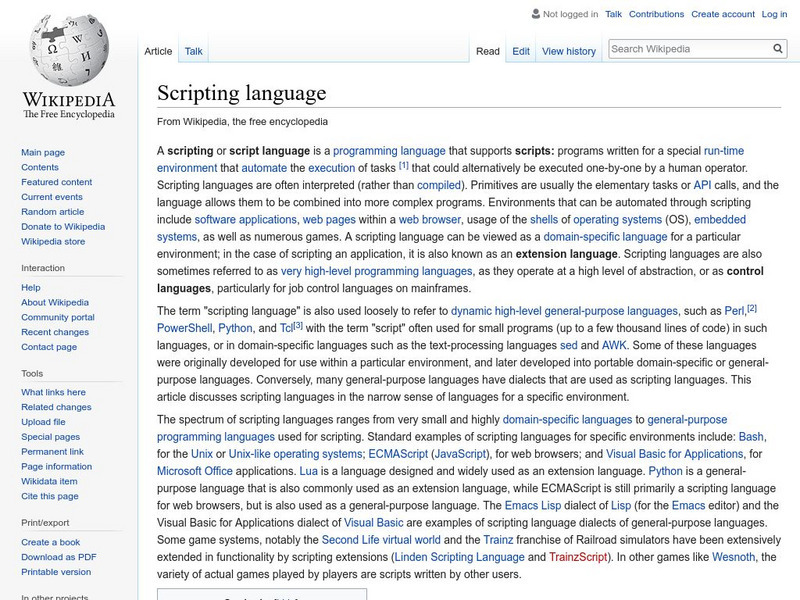The width and height of the screenshot is (800, 600).
Task: Follow the shells link
Action: 544,219
